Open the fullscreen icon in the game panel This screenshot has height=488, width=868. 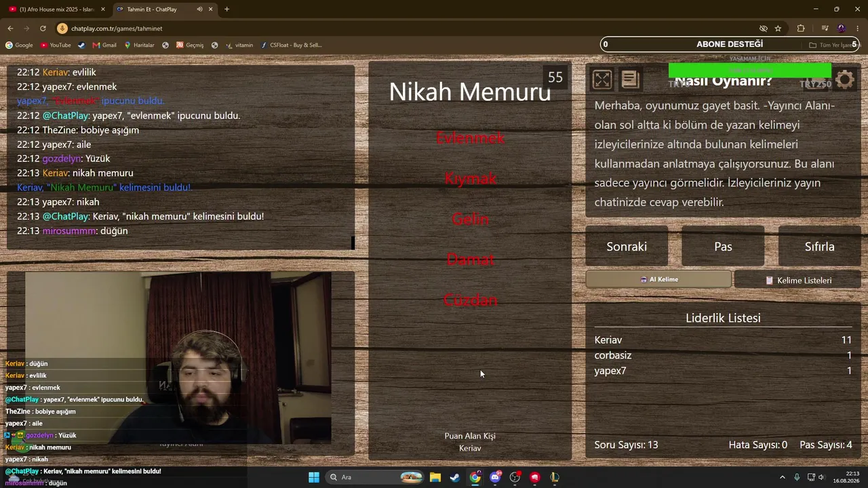tap(601, 80)
